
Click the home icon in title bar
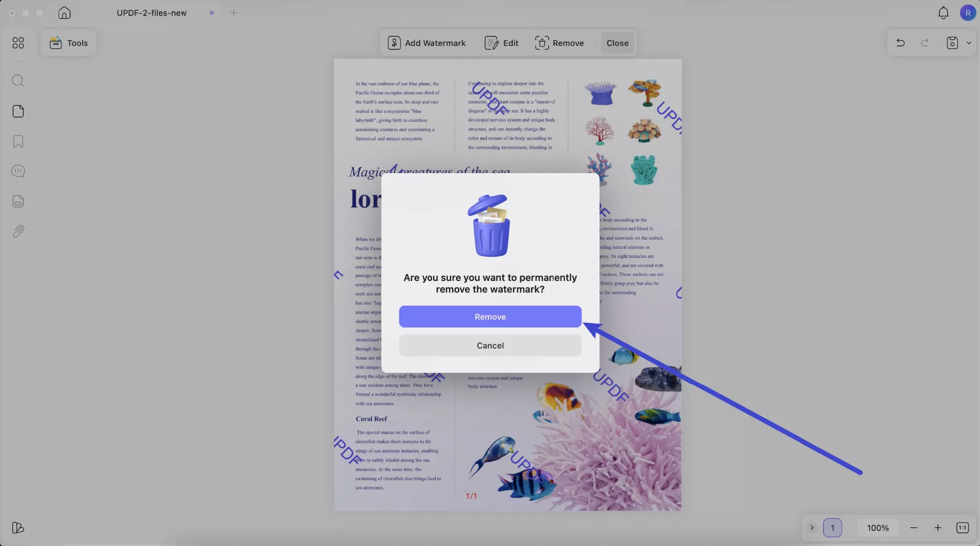(64, 13)
